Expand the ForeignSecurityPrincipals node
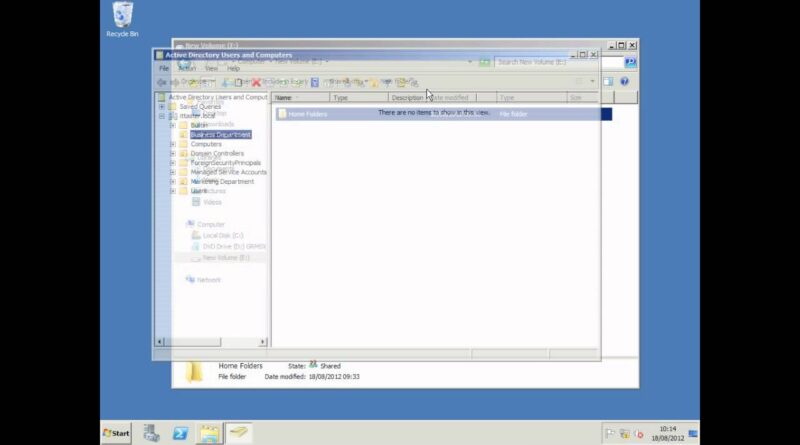 172,163
